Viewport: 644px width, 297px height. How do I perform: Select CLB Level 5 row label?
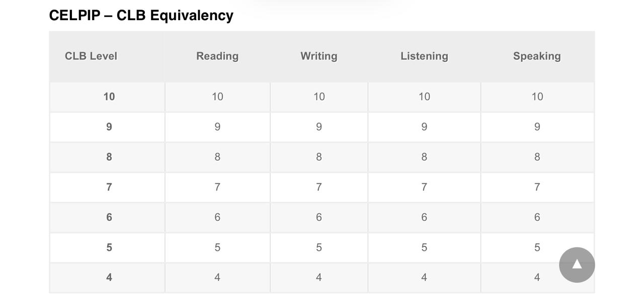pos(109,247)
